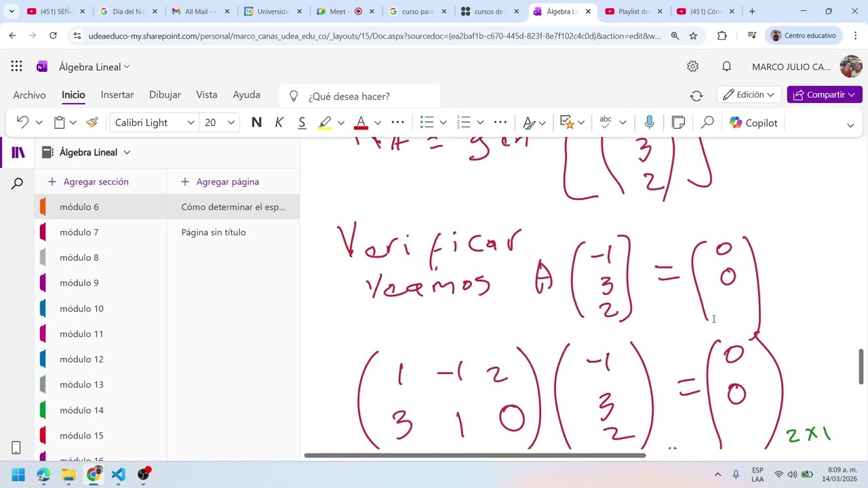
Task: Select the módulo 10 section
Action: tap(102, 308)
